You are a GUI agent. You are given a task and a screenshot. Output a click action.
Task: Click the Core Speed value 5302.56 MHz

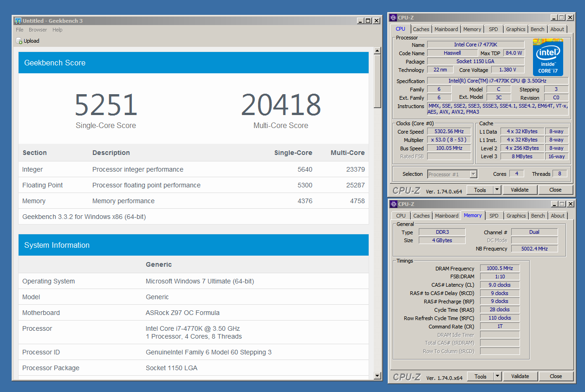[x=449, y=132]
